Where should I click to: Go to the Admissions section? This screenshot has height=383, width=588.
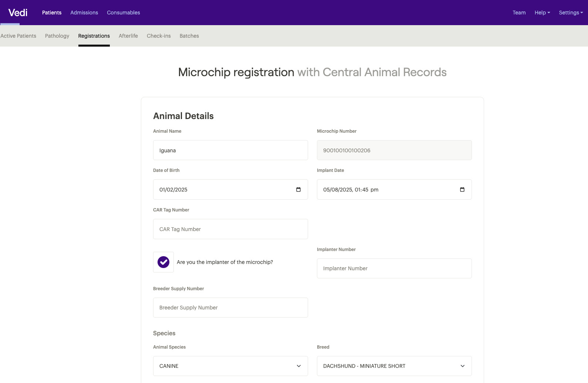[x=84, y=13]
